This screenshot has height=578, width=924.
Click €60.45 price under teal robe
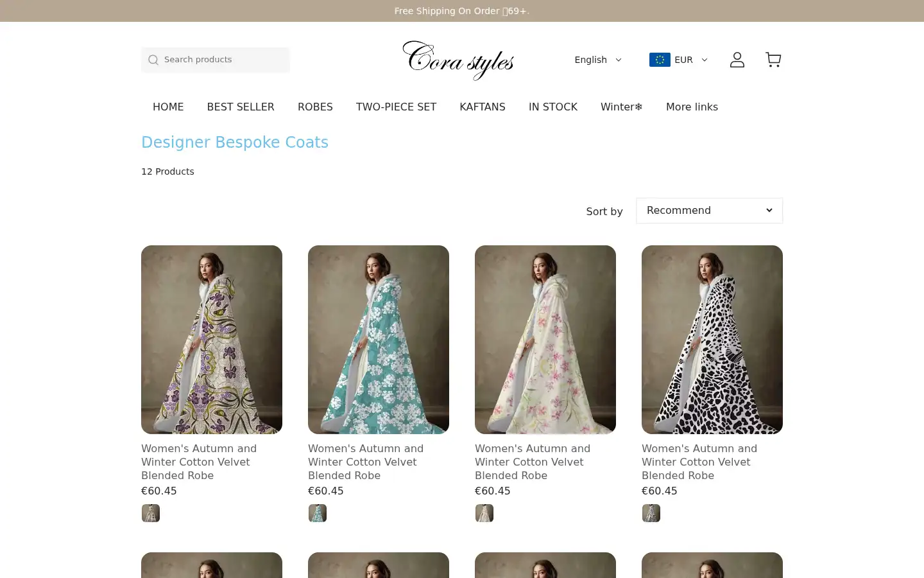pos(326,491)
